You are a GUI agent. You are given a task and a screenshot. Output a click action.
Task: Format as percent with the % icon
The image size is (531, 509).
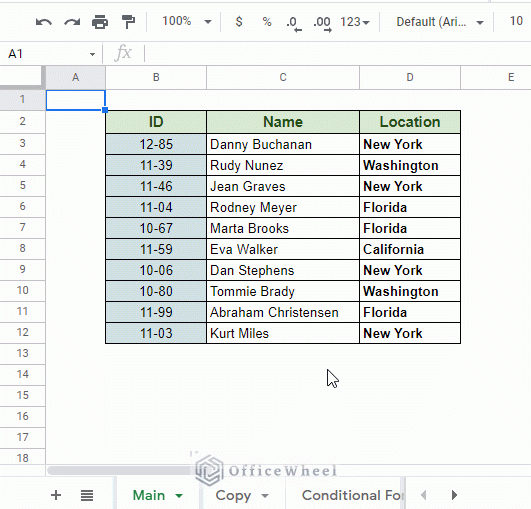point(267,22)
